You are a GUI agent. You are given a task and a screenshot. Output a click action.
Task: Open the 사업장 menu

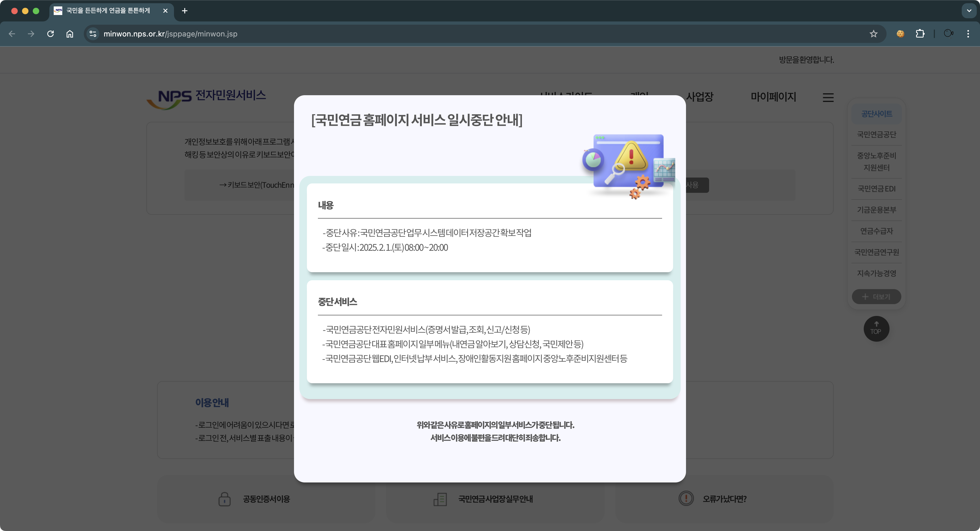click(700, 97)
